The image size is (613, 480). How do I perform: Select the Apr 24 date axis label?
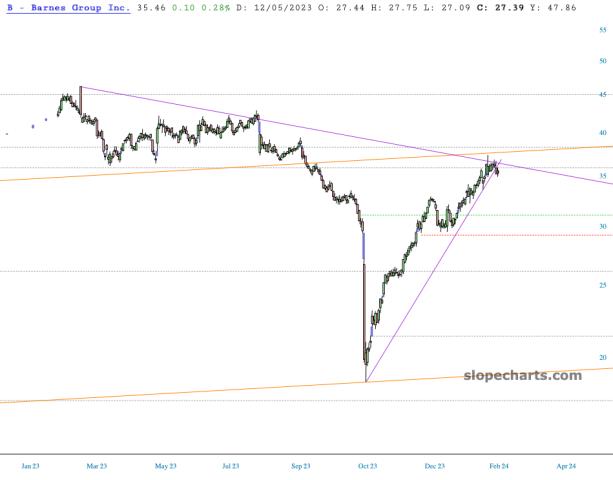[566, 465]
